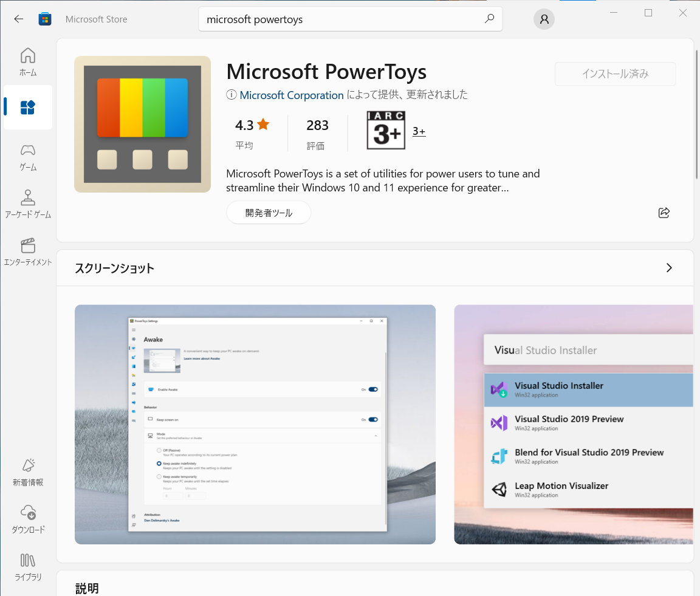This screenshot has width=700, height=596.
Task: Click the IARC 3+ rating badge
Action: point(386,131)
